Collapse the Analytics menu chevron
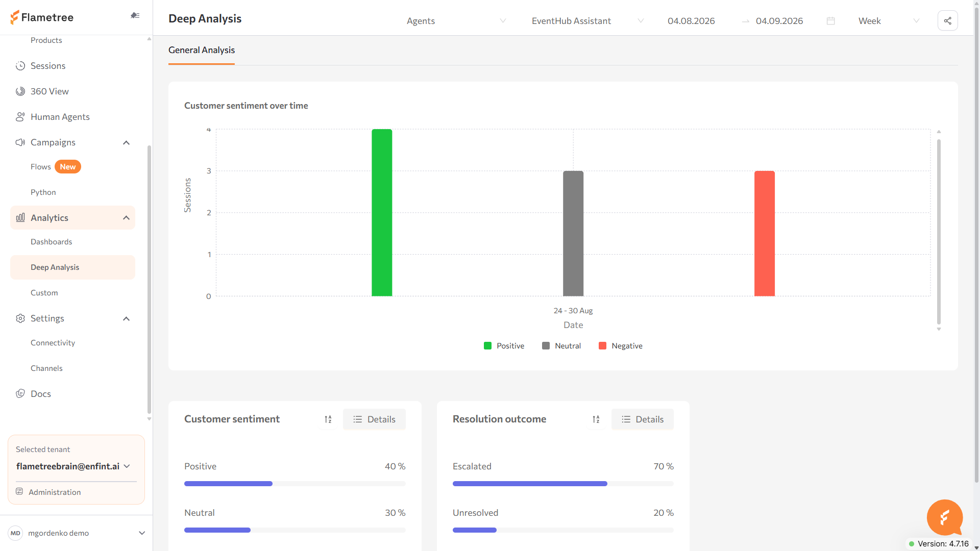980x551 pixels. tap(127, 218)
